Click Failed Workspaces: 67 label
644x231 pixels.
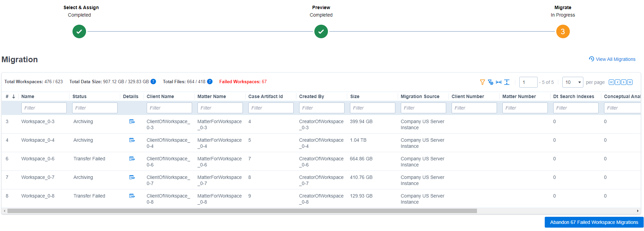click(243, 82)
